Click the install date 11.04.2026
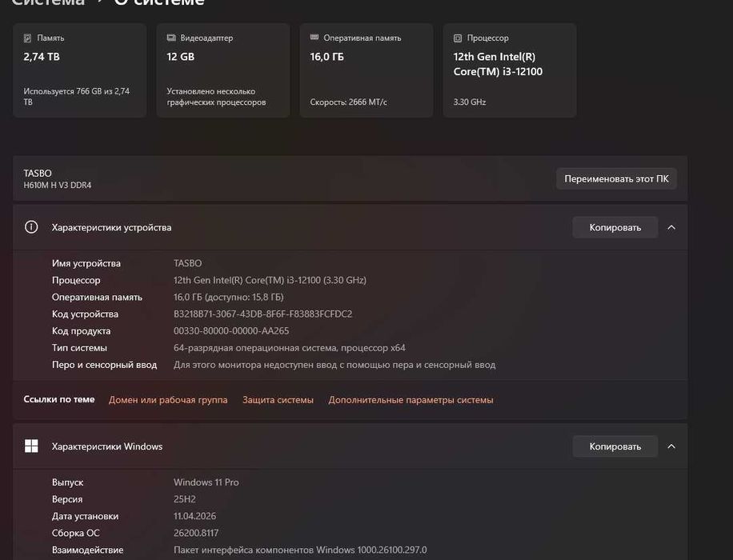The height and width of the screenshot is (560, 733). pos(194,516)
